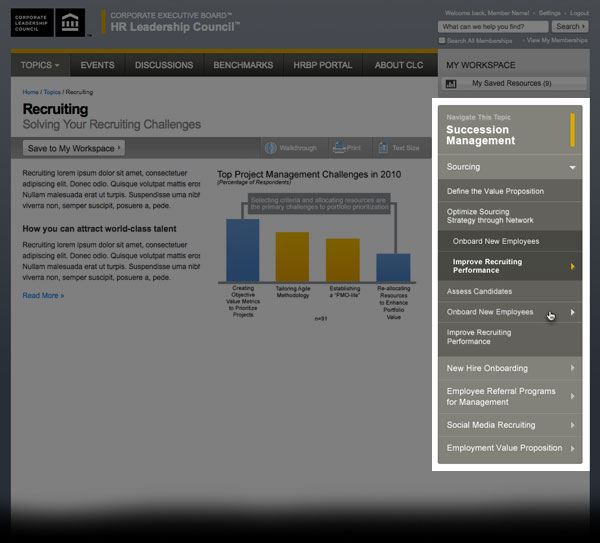Click My Saved Resources (9) text
Image resolution: width=600 pixels, height=543 pixels.
click(512, 83)
